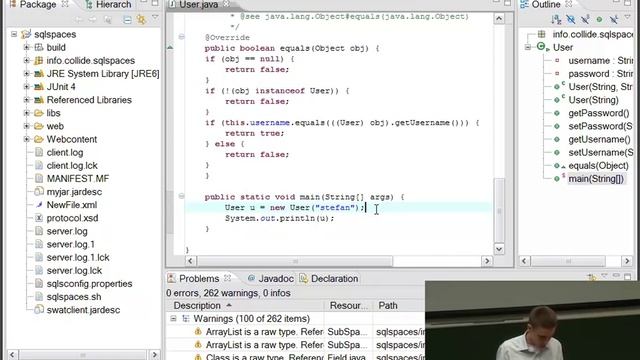Viewport: 640px width, 360px height.
Task: Close the User.java editor tab
Action: point(227,4)
